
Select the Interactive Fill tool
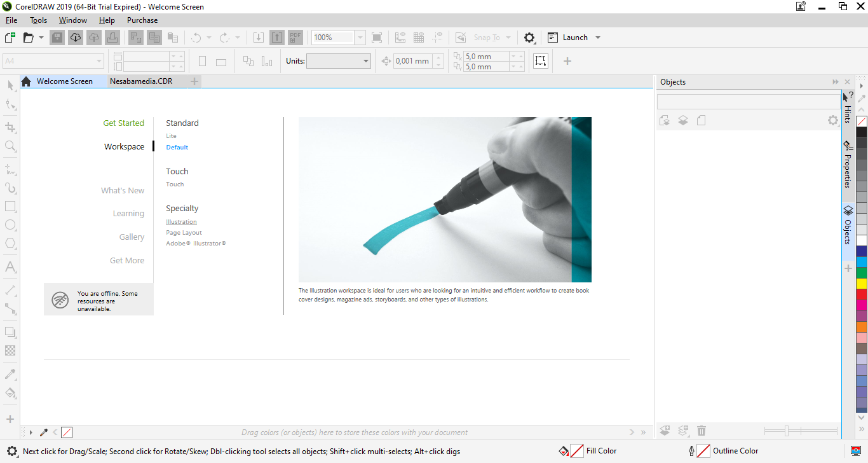coord(10,392)
